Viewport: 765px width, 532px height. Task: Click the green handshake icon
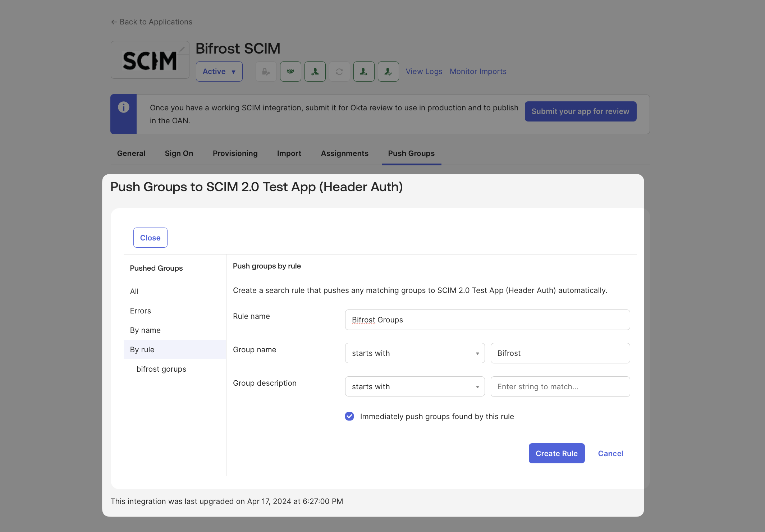coord(290,72)
